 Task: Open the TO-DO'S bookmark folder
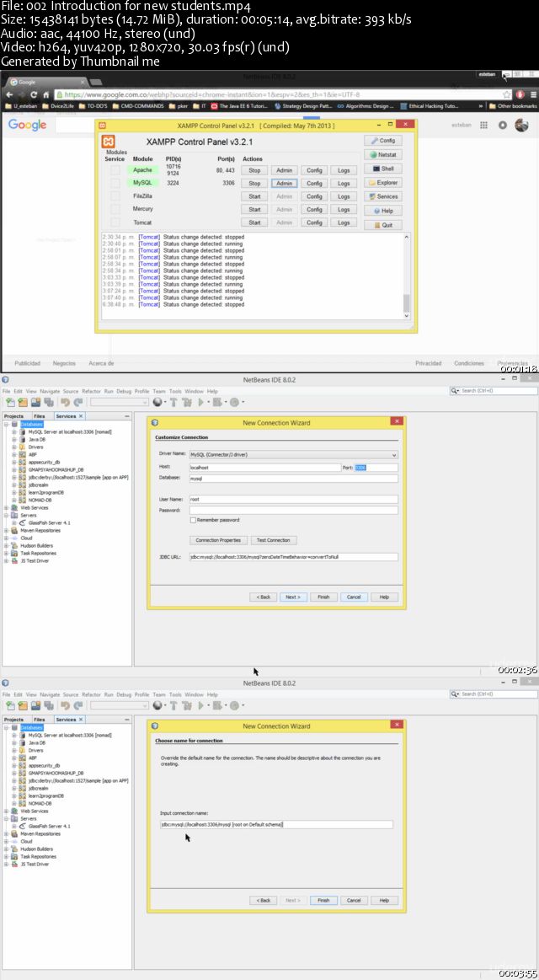click(x=93, y=106)
